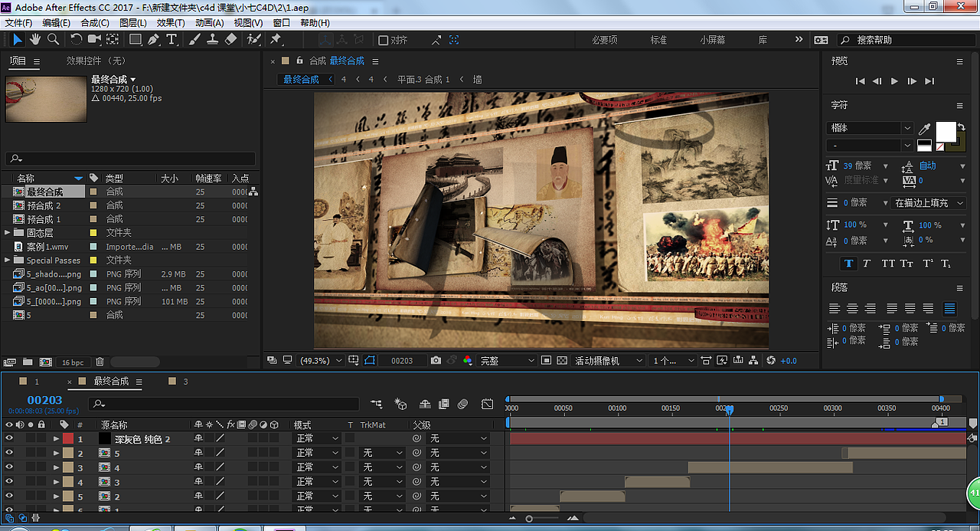Open blend mode dropdown for layer 1
This screenshot has width=980, height=531.
coord(318,439)
